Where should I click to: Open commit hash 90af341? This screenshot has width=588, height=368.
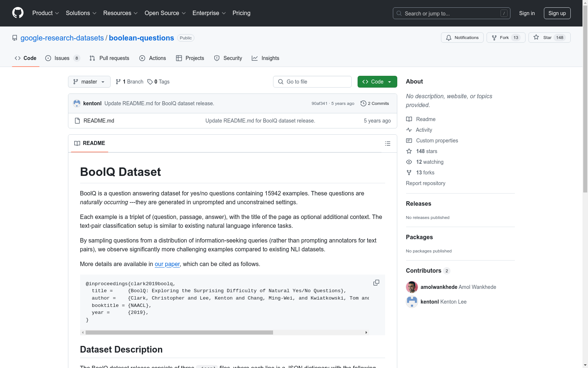point(319,103)
